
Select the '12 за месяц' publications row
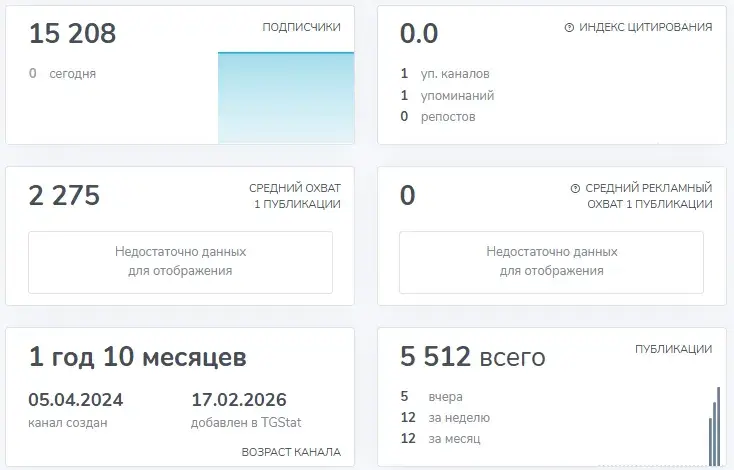[x=440, y=439]
